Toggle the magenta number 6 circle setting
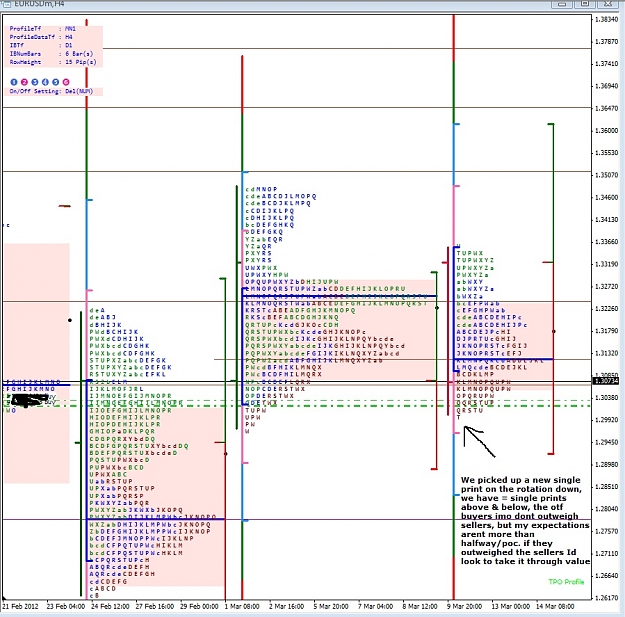 tap(66, 82)
